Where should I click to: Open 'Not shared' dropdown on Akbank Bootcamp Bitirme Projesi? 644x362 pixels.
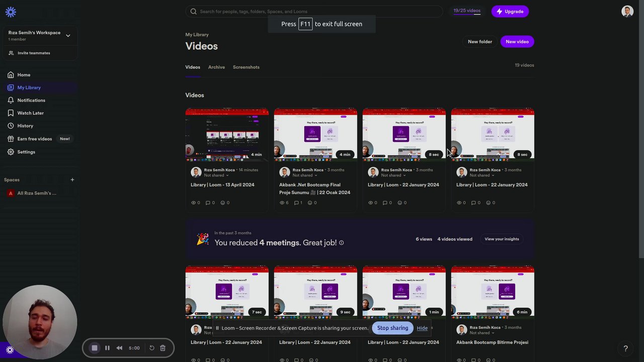[x=481, y=333]
